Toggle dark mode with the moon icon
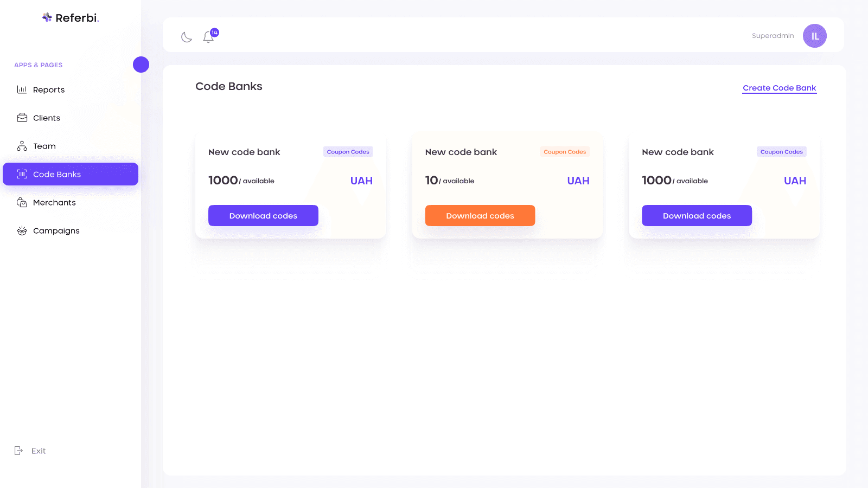Image resolution: width=868 pixels, height=488 pixels. [x=186, y=37]
